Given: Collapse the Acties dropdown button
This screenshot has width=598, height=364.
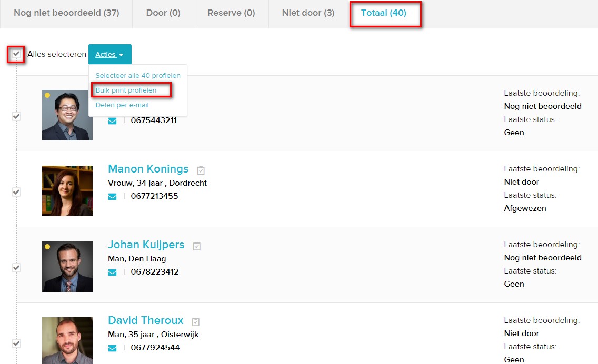Looking at the screenshot, I should click(x=109, y=55).
